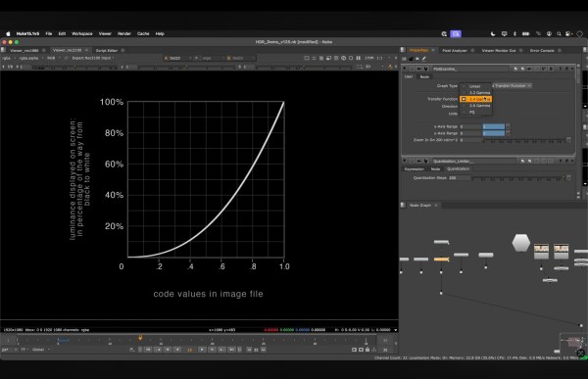This screenshot has height=379, width=588.
Task: Click the Node Graph tab
Action: click(x=420, y=205)
